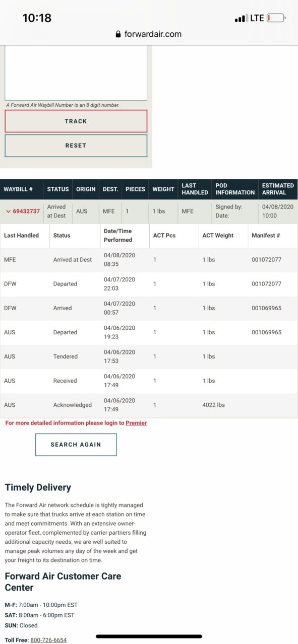Select the POD INFORMATION column header
298x644 pixels.
coord(235,189)
